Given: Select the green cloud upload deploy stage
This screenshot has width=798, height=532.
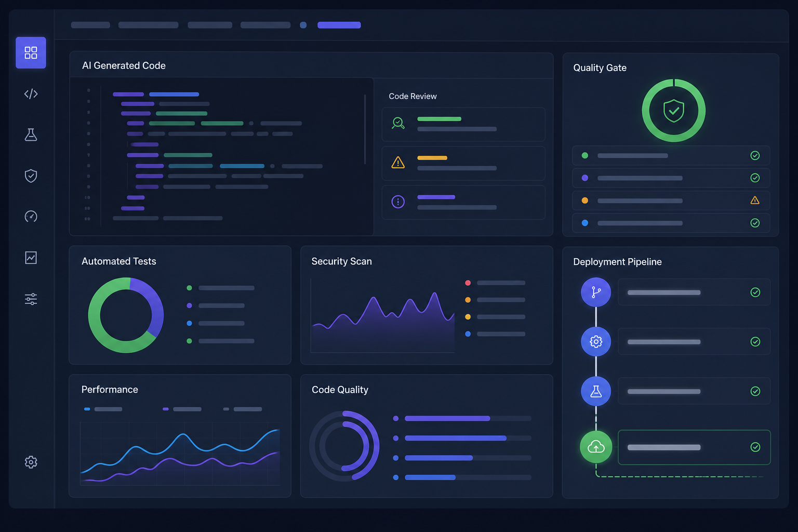Looking at the screenshot, I should [596, 447].
